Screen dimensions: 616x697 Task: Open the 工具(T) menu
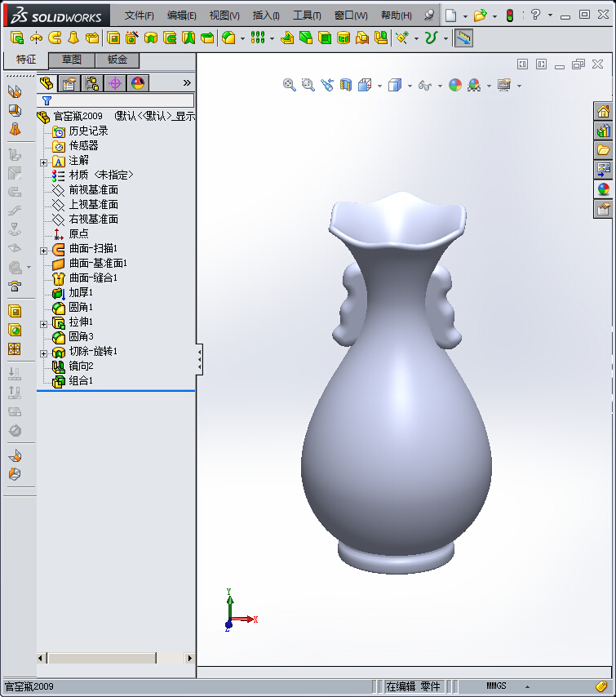pos(307,16)
